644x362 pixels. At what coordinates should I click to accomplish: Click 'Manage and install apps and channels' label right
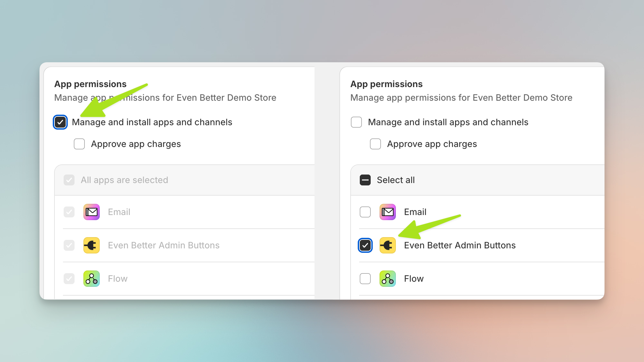click(448, 122)
